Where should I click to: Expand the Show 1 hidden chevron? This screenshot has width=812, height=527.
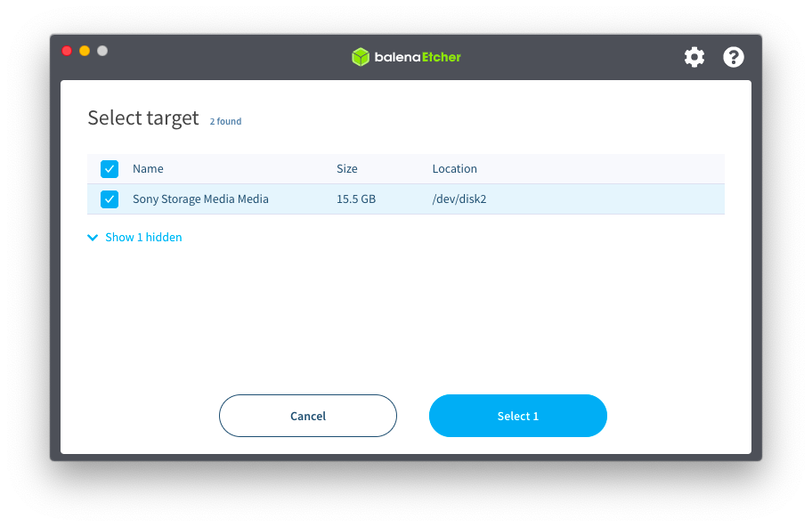[x=93, y=238]
